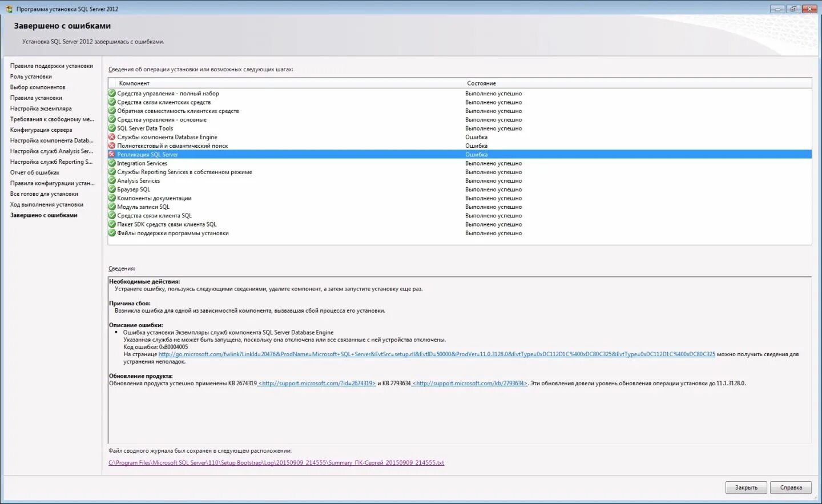The height and width of the screenshot is (504, 822).
Task: Restore down the setup window
Action: tap(793, 9)
